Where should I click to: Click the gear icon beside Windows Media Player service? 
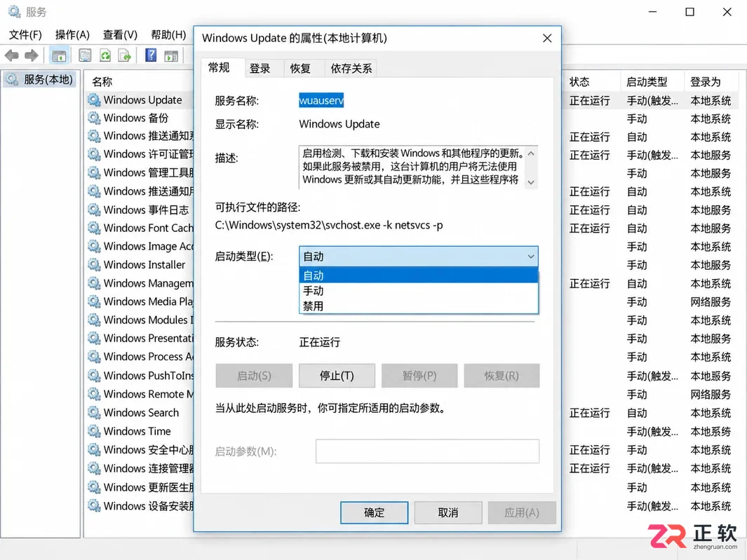click(94, 302)
